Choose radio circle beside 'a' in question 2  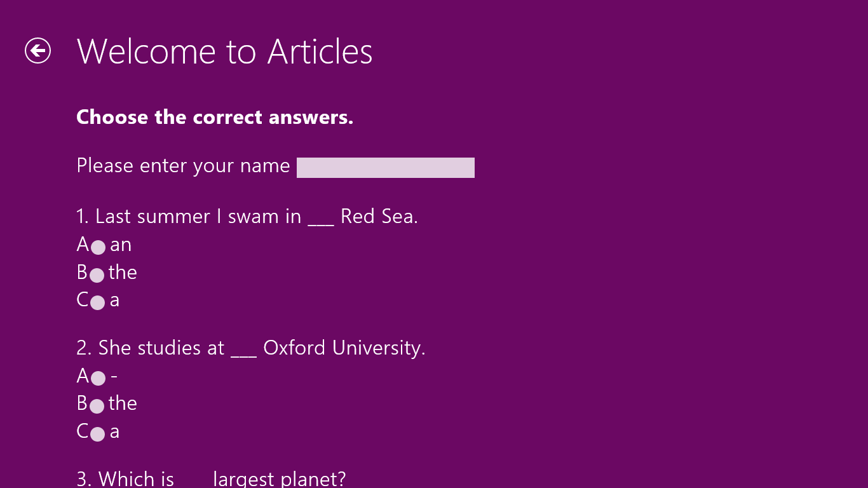click(x=97, y=434)
